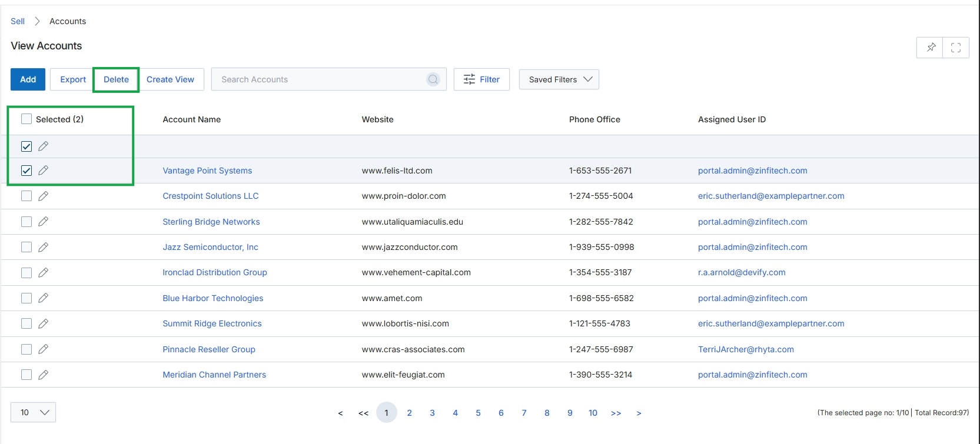Edit the Ironclad Distribution Group row

tap(44, 272)
